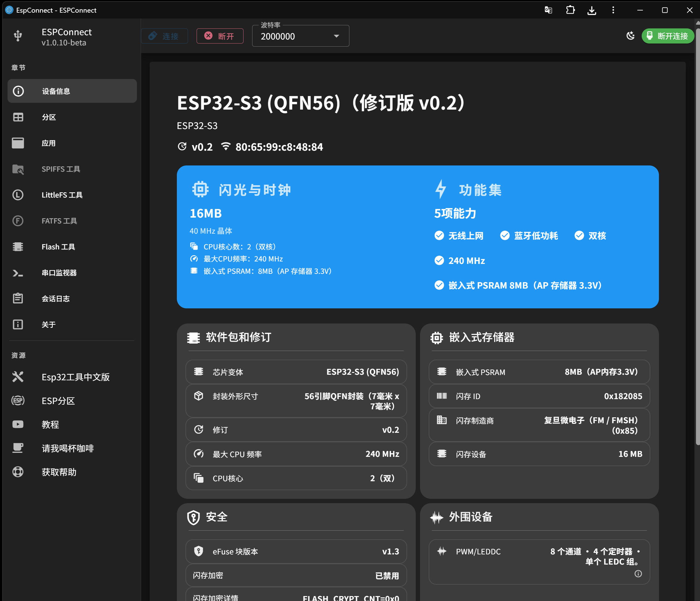Click the 请我喝杯咖啡 donation link
This screenshot has width=700, height=601.
coord(68,448)
